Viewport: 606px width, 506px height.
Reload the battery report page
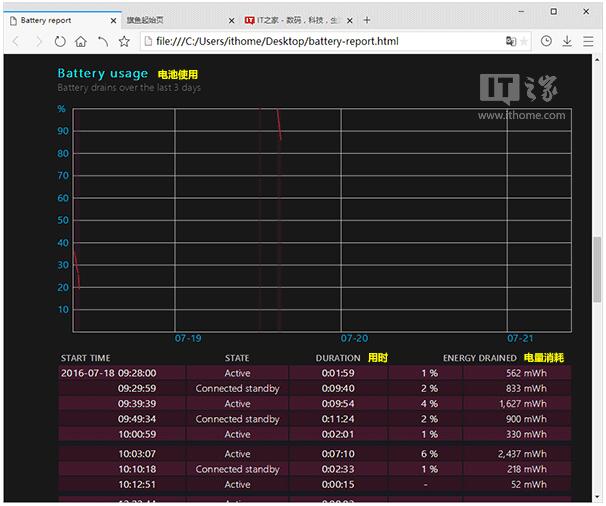coord(60,41)
